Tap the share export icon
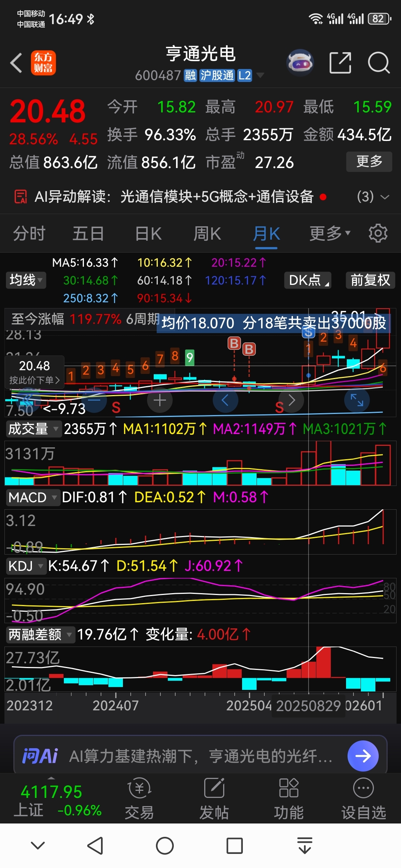The width and height of the screenshot is (401, 868). click(x=340, y=63)
